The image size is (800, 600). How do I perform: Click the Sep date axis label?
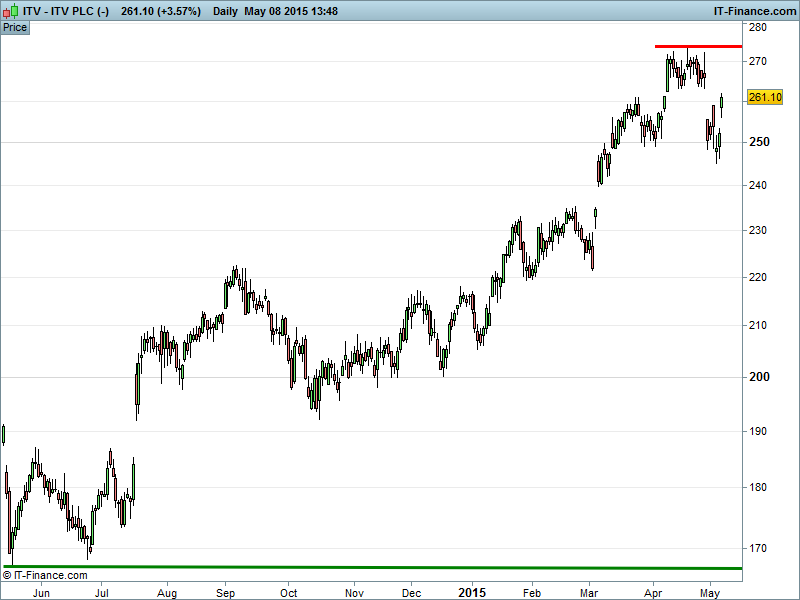tap(226, 593)
